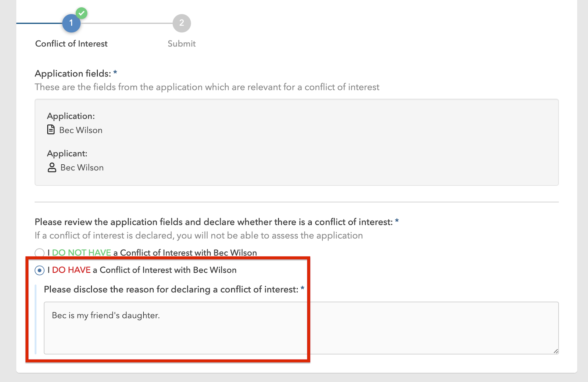588x382 pixels.
Task: Focus the conflict reason text area
Action: click(x=301, y=328)
